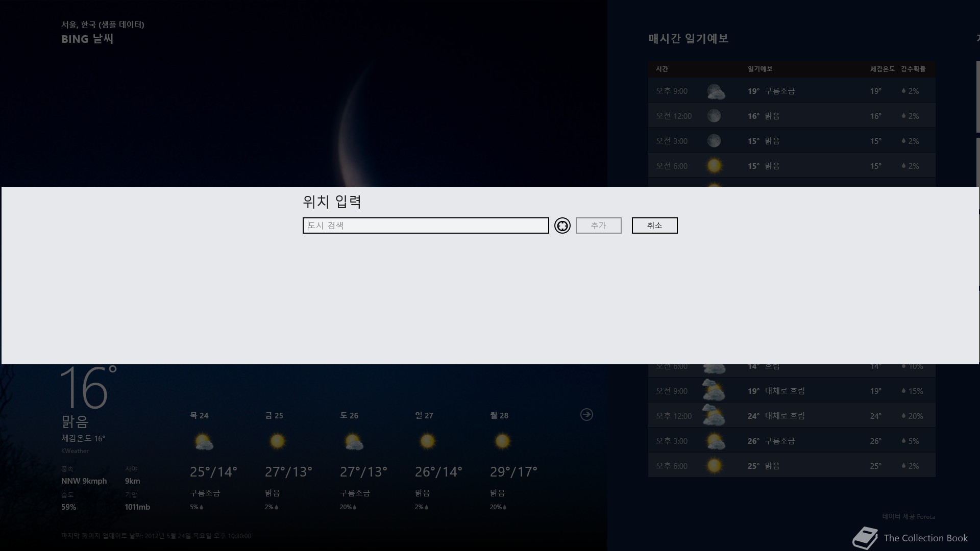This screenshot has width=980, height=551.
Task: Click the next days arrow icon
Action: tap(587, 415)
